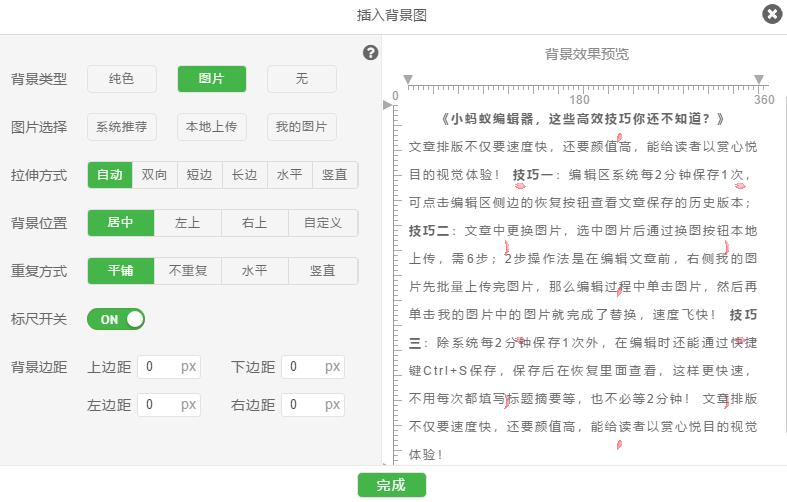Image resolution: width=787 pixels, height=502 pixels.
Task: Click the vertical ruler top marker triangle
Action: [x=387, y=105]
